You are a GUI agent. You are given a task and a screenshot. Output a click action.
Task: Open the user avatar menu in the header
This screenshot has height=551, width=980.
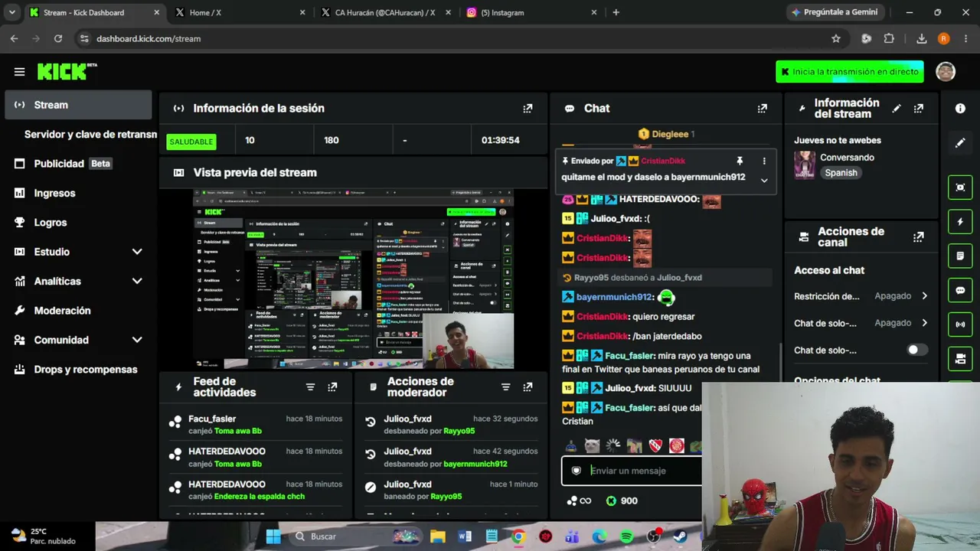[946, 71]
